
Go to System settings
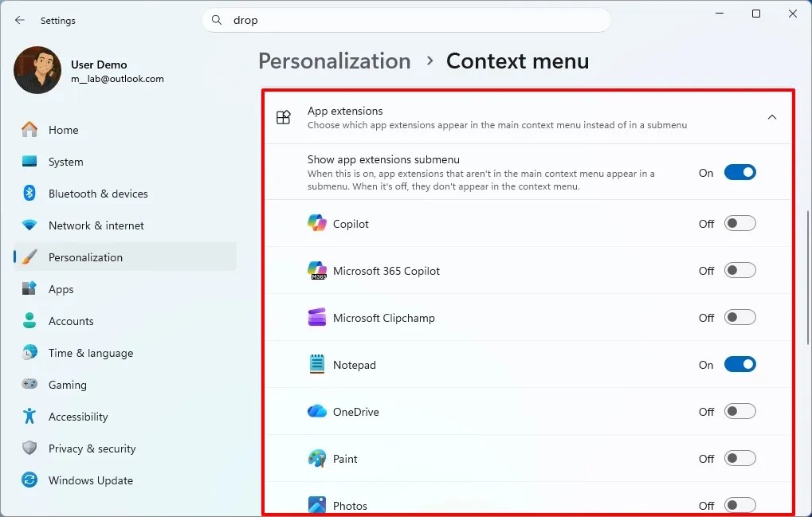click(126, 162)
